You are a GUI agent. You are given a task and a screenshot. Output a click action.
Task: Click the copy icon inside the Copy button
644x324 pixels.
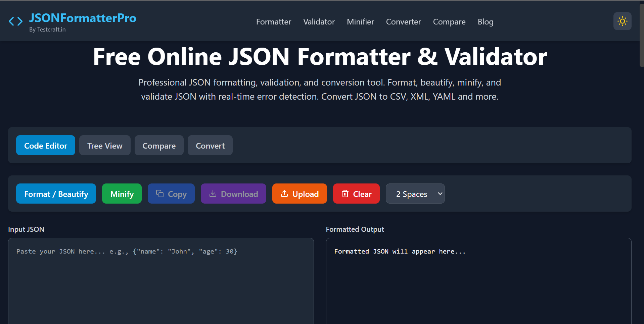tap(160, 194)
